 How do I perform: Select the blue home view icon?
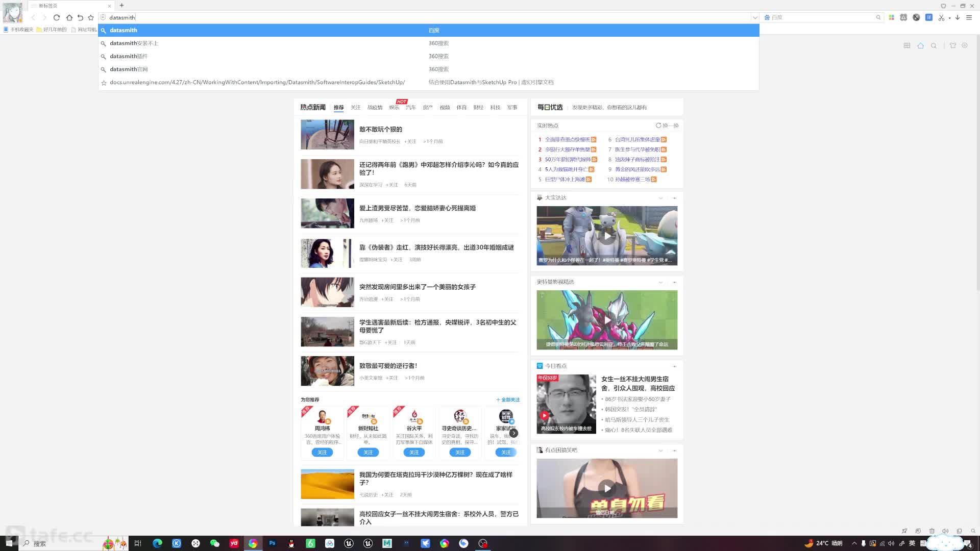[x=920, y=45]
